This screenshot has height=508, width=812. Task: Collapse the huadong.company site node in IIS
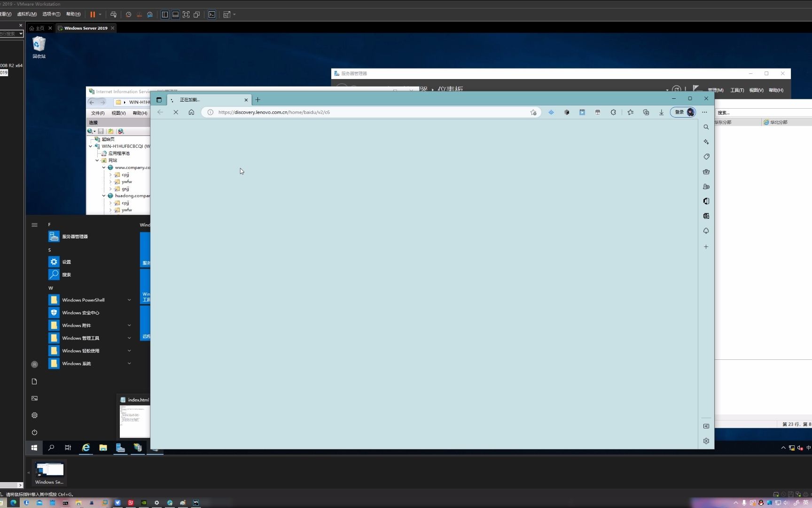104,196
